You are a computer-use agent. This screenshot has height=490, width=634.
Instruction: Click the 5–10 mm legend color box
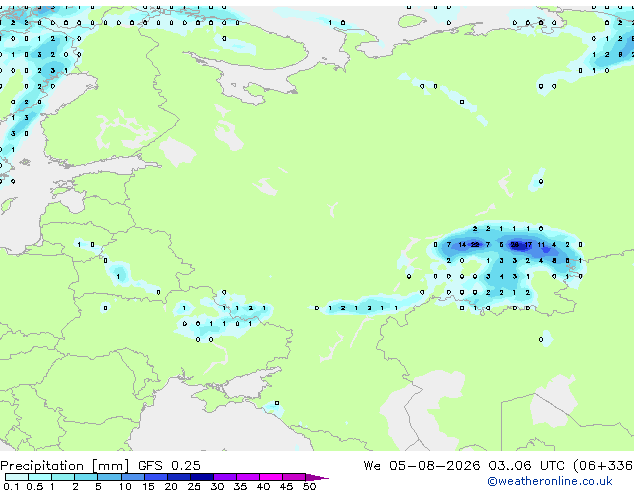point(109,477)
